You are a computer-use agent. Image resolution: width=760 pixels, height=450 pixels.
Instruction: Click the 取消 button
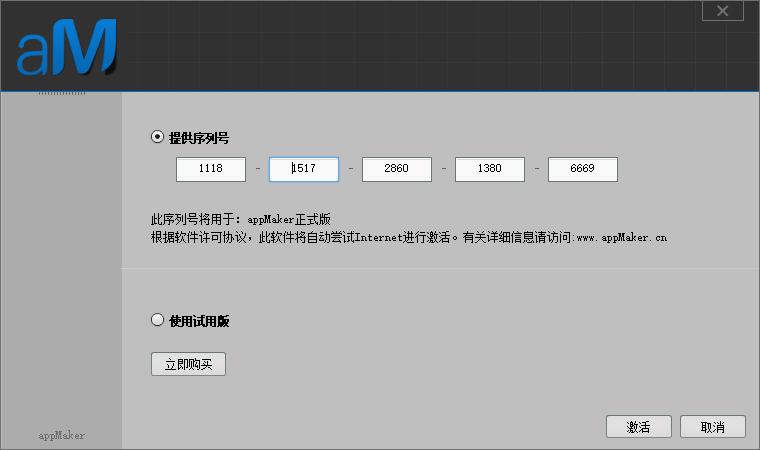click(713, 427)
